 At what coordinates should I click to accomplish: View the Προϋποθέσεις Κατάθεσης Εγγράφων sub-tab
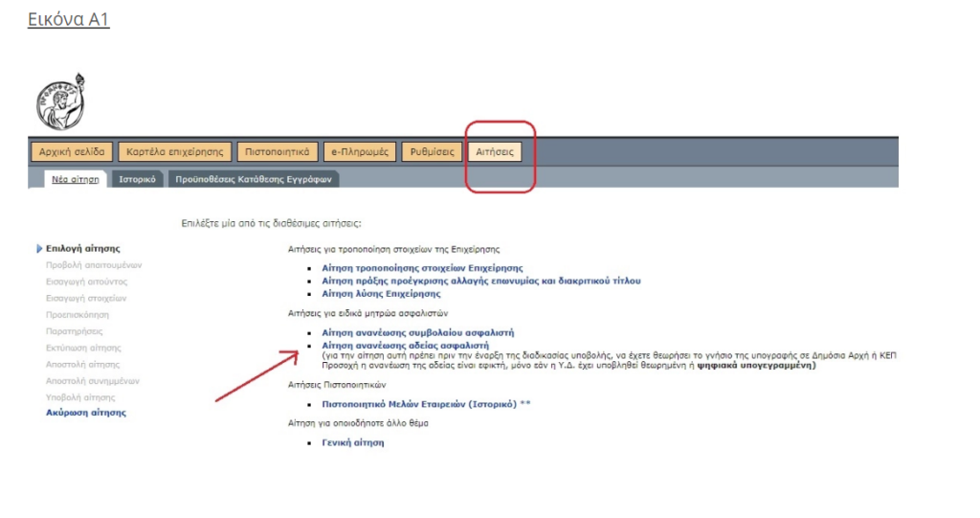(x=254, y=179)
